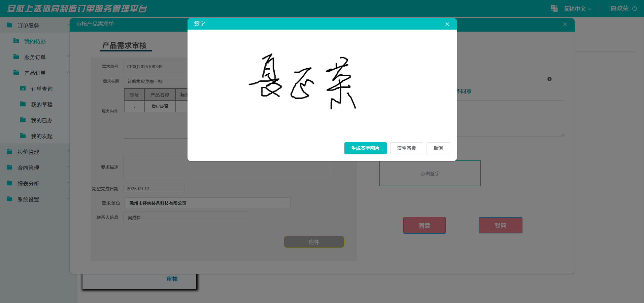Viewport: 644px width, 303px height.
Task: Open 订单查询 from the product order menu
Action: click(42, 88)
